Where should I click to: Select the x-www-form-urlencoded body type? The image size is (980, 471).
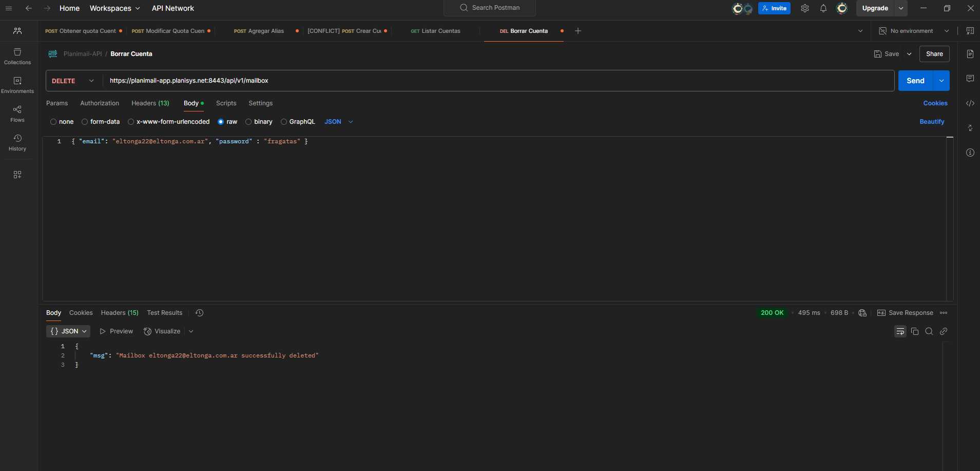click(x=169, y=122)
